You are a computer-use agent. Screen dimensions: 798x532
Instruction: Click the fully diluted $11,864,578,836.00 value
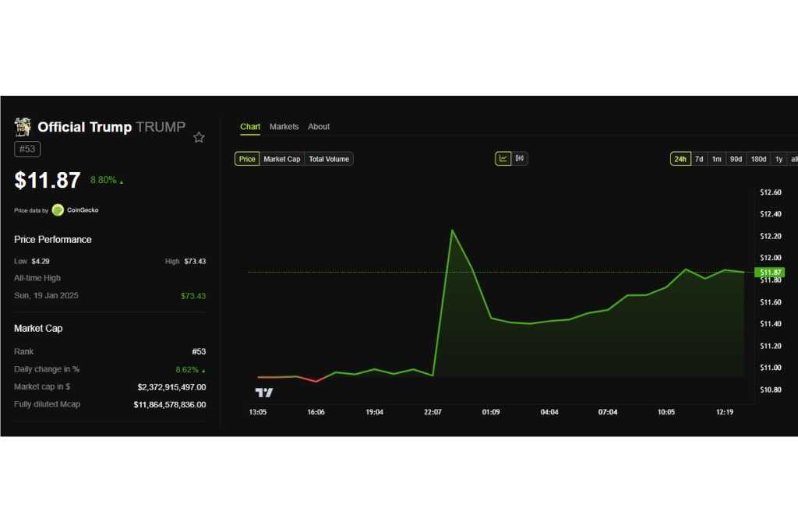(x=170, y=405)
